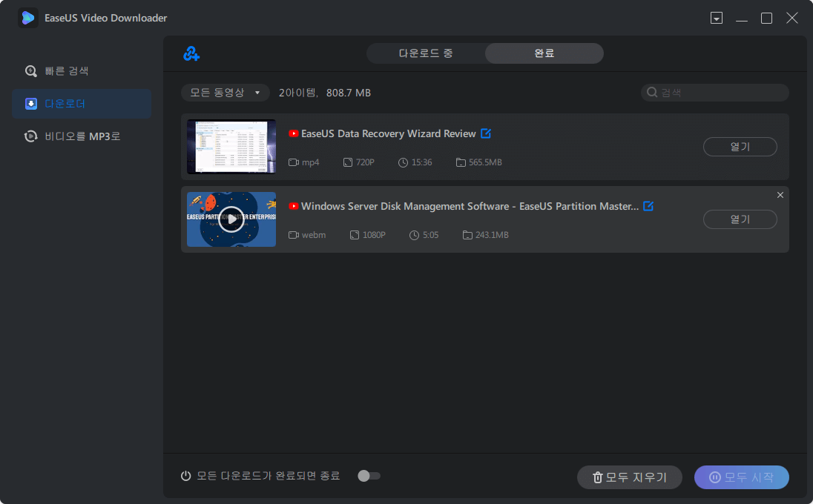This screenshot has height=504, width=813.
Task: Click the add URL link icon
Action: coord(191,53)
